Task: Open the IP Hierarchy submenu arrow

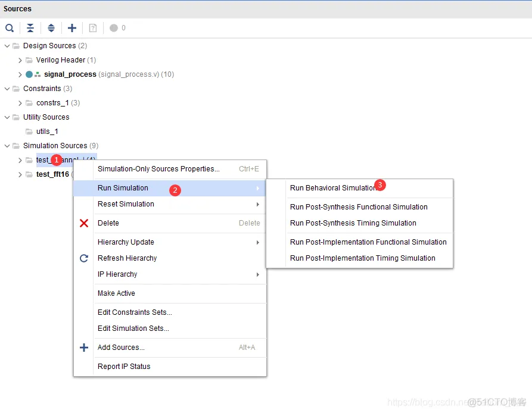Action: [258, 274]
